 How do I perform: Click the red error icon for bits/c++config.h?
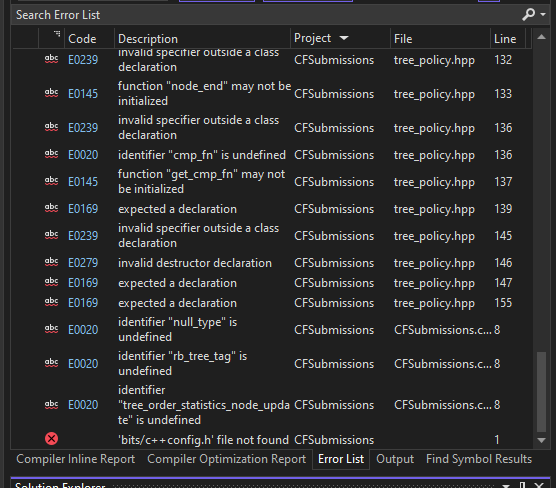(51, 439)
